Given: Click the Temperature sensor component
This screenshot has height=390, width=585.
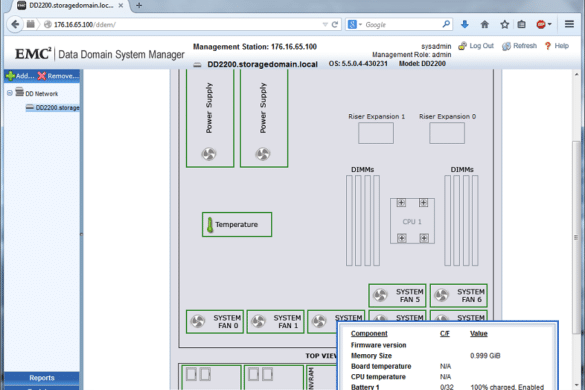Looking at the screenshot, I should (x=237, y=224).
